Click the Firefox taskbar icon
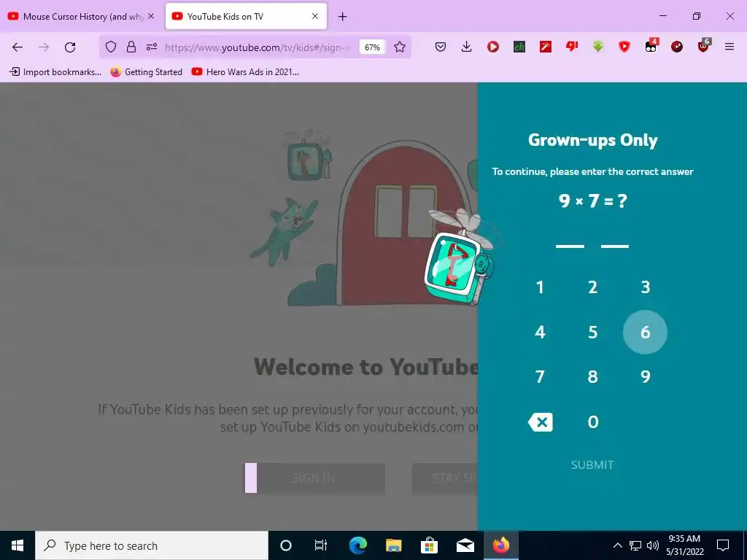Image resolution: width=747 pixels, height=560 pixels. coord(501,545)
